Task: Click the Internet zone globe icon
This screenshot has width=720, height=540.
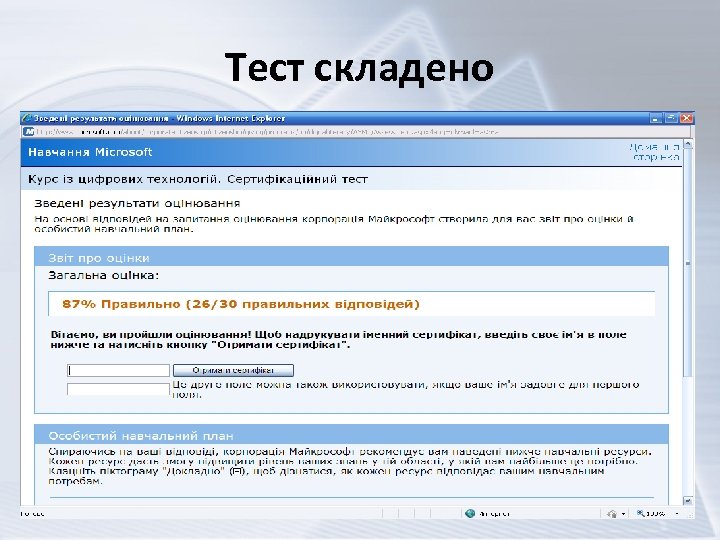Action: [470, 513]
